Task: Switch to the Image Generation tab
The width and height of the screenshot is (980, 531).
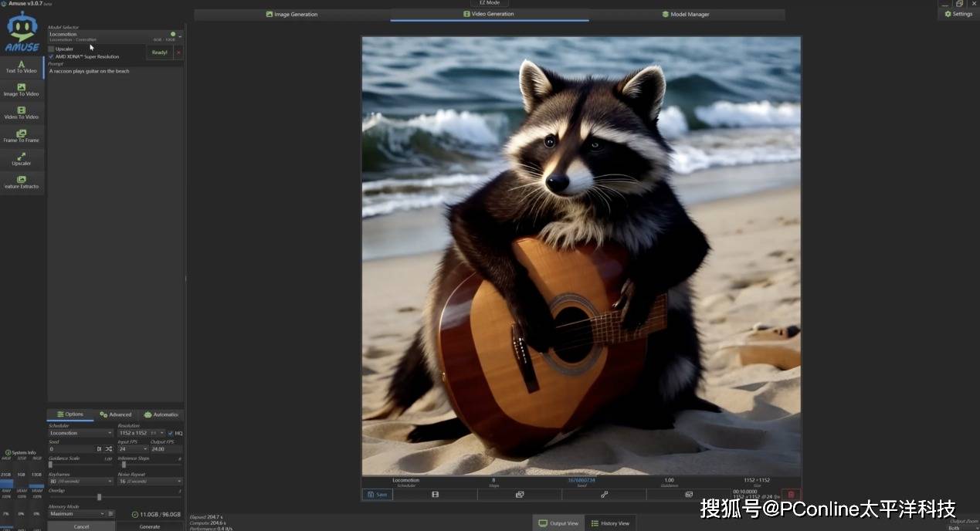Action: coord(292,14)
